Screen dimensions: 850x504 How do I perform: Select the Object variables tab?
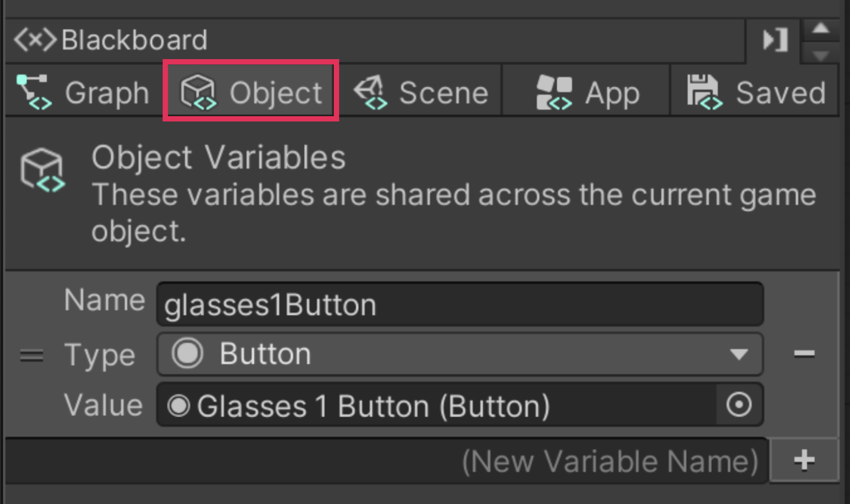(251, 92)
